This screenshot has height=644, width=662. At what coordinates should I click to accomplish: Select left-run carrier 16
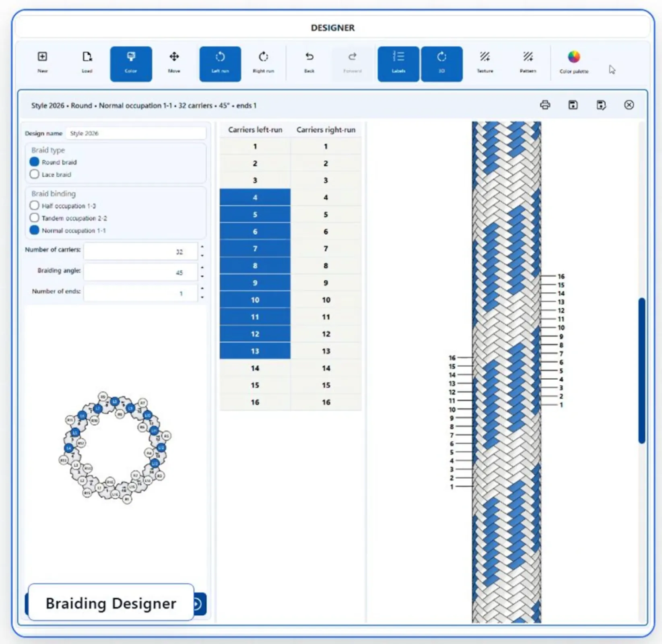(255, 402)
